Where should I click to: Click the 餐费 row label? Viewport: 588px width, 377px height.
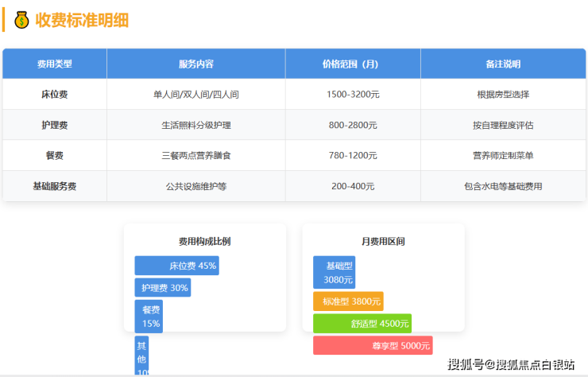pyautogui.click(x=54, y=155)
